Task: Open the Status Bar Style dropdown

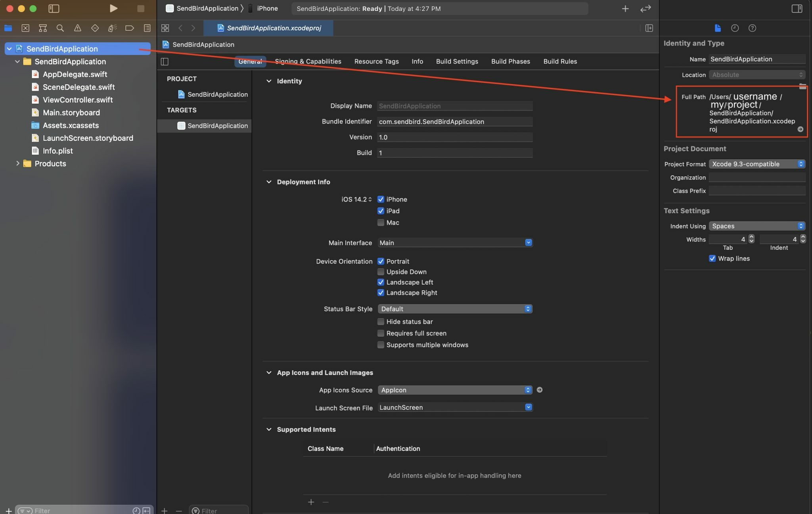Action: (455, 309)
